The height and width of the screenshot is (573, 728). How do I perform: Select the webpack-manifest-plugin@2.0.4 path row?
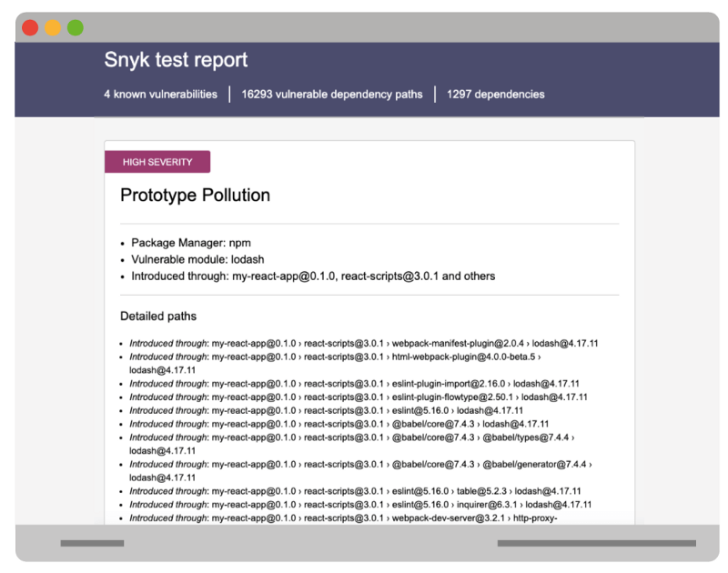coord(363,343)
